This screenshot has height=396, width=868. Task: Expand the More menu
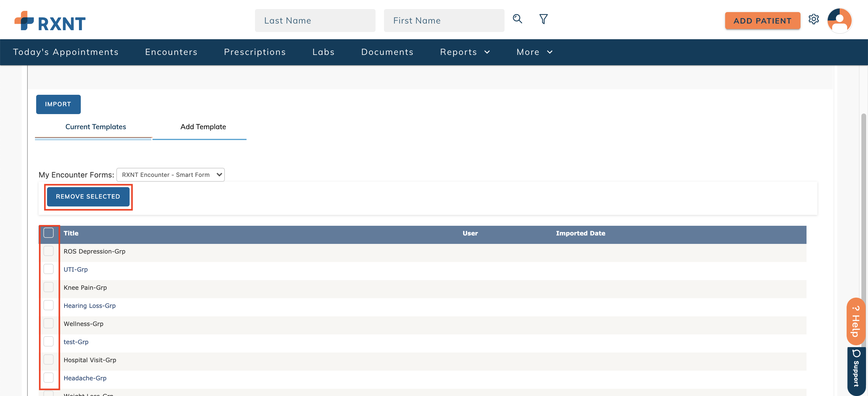click(x=534, y=52)
